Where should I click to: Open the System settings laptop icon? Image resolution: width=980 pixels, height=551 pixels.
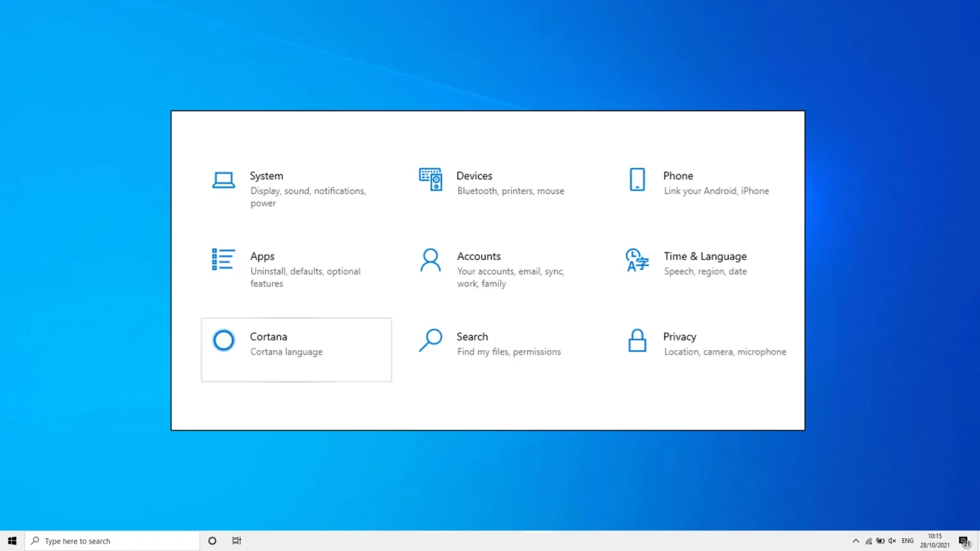coord(223,180)
